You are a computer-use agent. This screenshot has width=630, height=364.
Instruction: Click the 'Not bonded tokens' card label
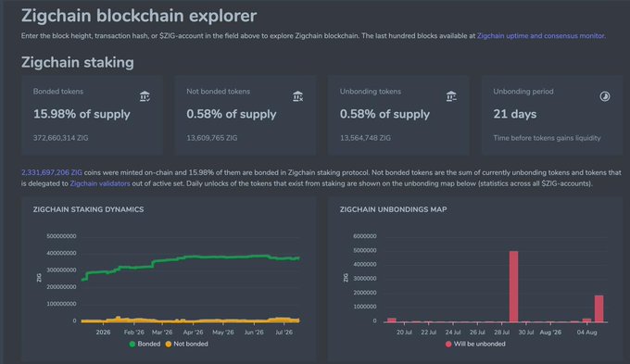(218, 91)
